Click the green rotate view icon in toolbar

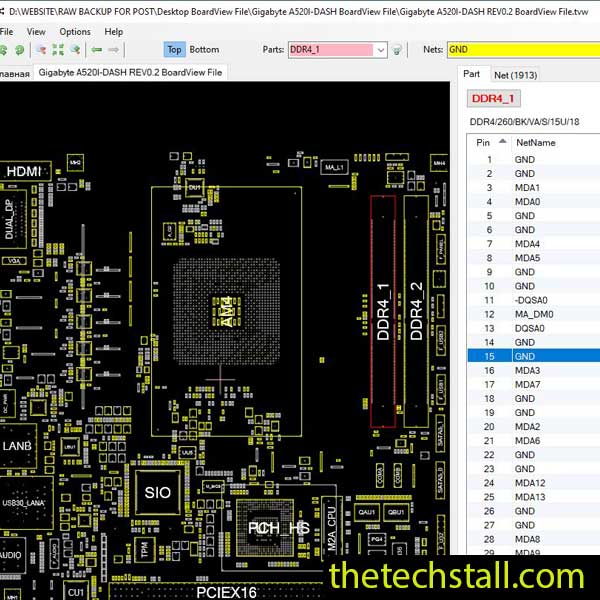19,49
